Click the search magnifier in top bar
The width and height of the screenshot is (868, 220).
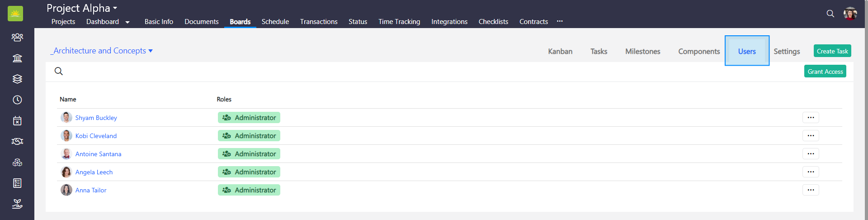click(x=830, y=14)
